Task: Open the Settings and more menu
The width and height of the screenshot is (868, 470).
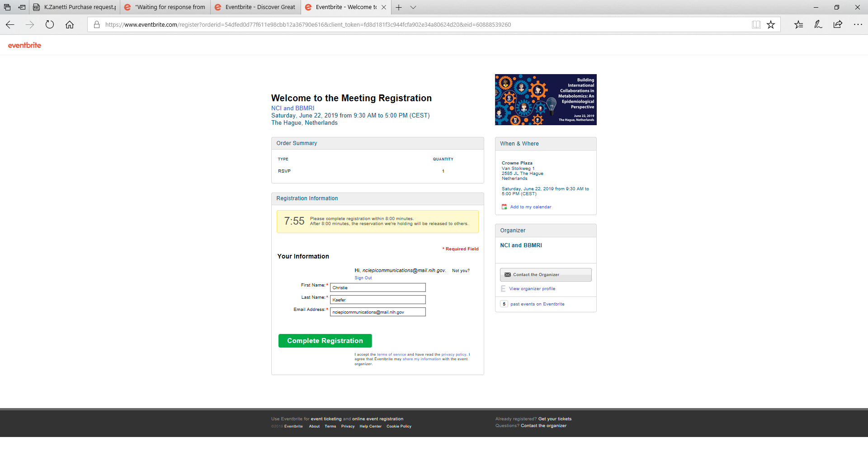Action: pos(858,25)
